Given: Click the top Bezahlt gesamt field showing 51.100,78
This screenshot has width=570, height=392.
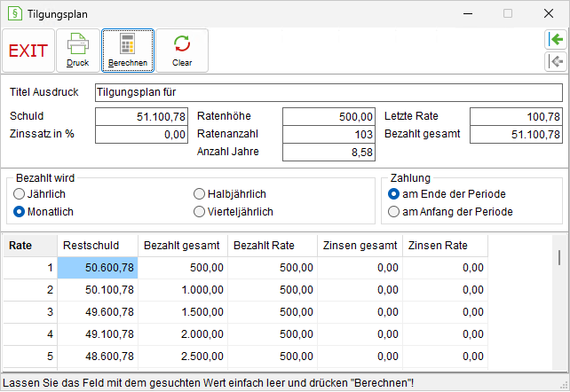Looking at the screenshot, I should coord(516,134).
